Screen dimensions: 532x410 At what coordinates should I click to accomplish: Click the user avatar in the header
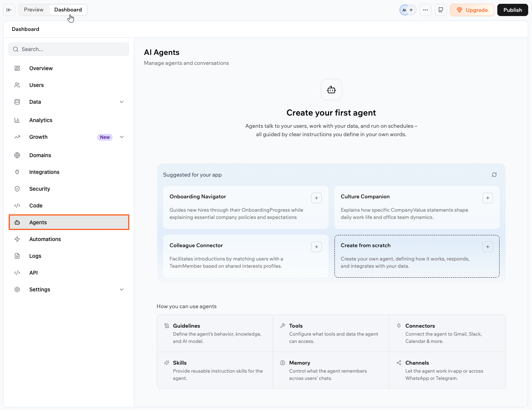tap(404, 10)
